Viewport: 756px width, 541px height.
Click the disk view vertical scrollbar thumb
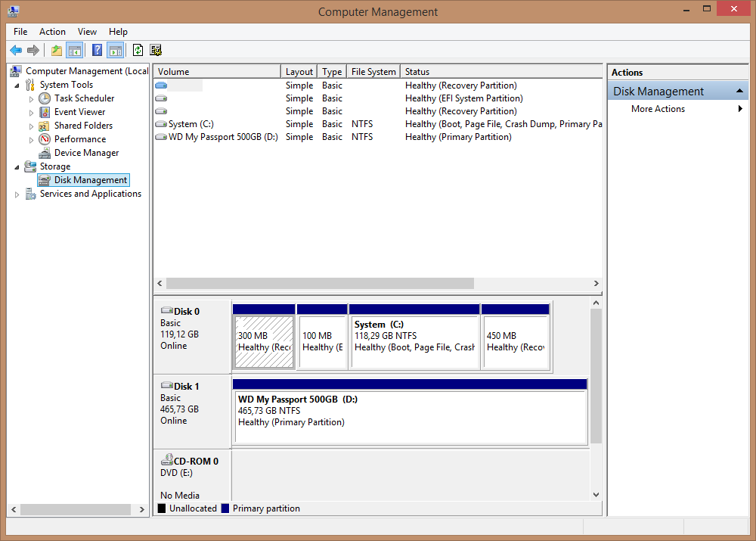[596, 376]
